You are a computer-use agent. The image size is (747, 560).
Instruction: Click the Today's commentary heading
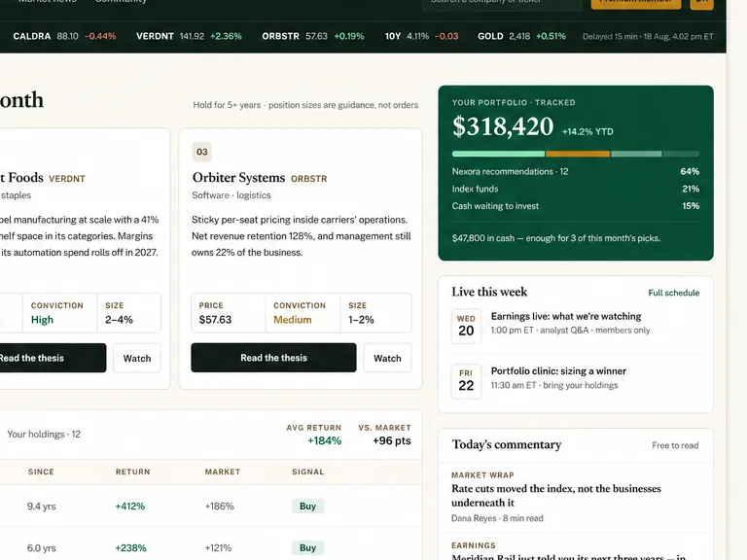(507, 444)
